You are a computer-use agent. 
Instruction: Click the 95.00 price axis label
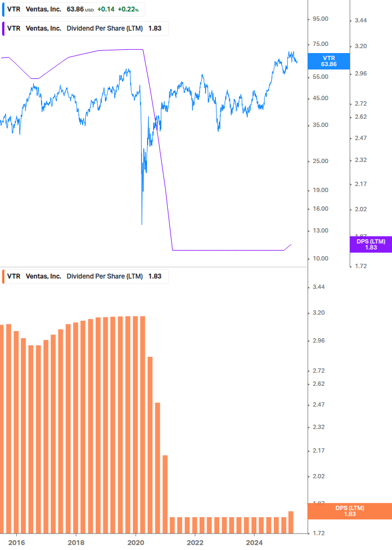click(320, 19)
